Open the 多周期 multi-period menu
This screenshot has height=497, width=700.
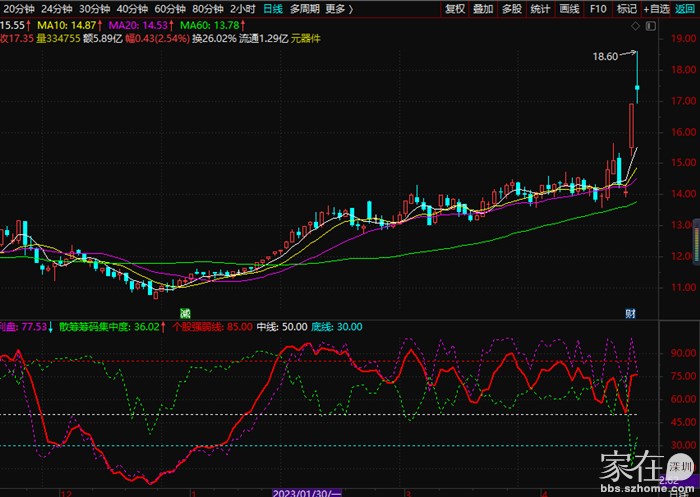point(304,9)
